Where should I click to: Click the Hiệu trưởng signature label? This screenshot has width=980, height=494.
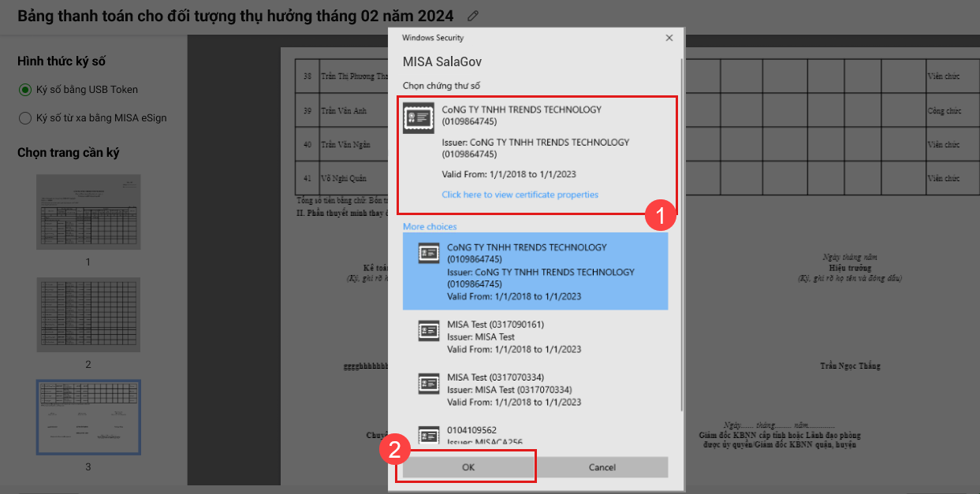pyautogui.click(x=849, y=268)
